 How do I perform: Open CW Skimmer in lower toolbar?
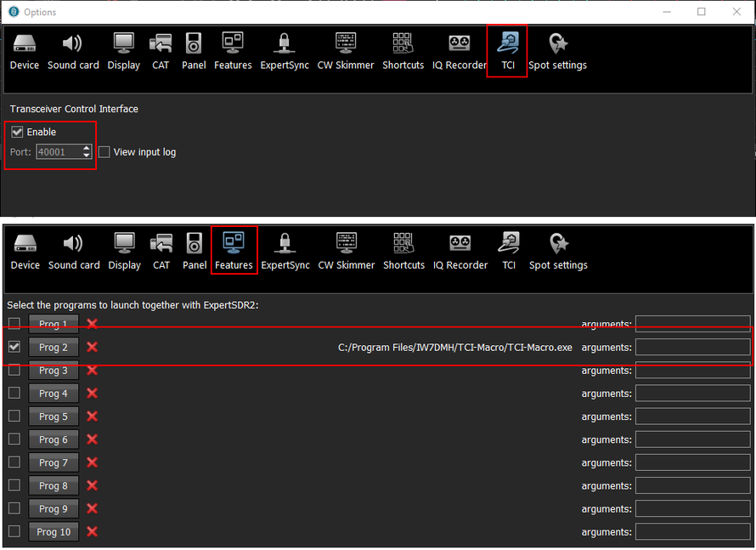coord(347,252)
